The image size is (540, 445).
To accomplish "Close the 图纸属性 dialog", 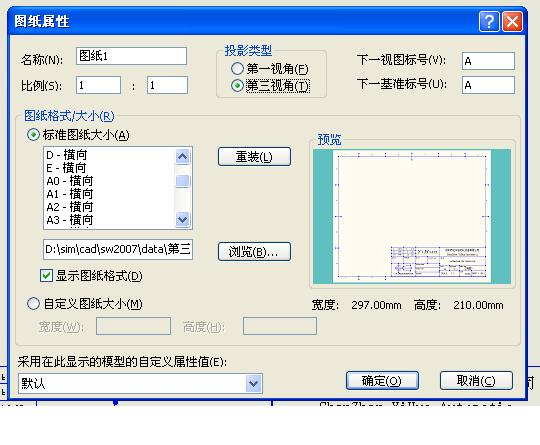I will 512,21.
